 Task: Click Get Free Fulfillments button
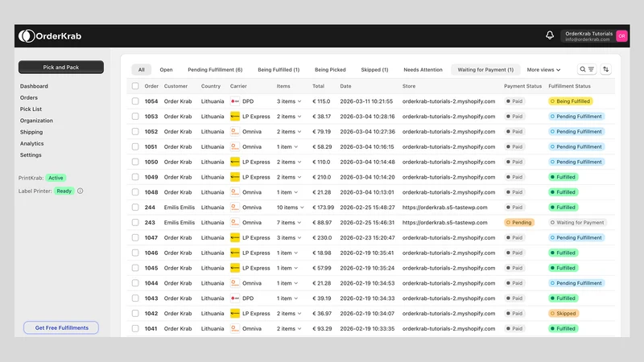61,327
